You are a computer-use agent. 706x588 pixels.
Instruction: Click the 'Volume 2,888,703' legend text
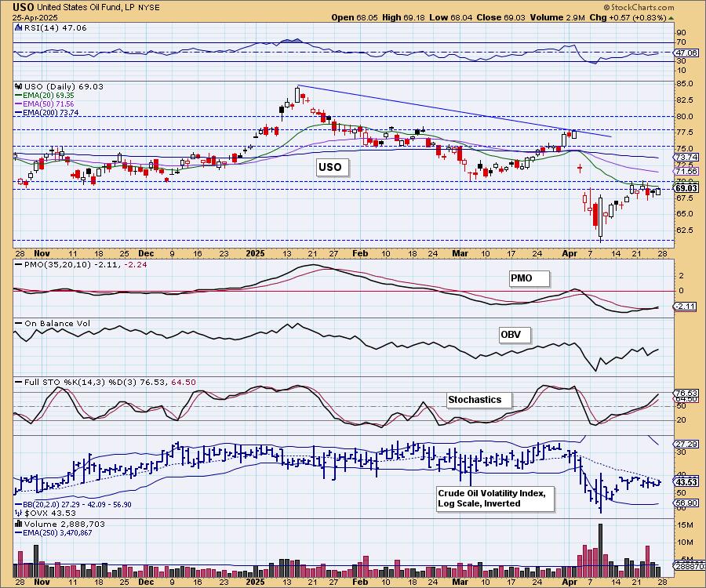tap(64, 524)
